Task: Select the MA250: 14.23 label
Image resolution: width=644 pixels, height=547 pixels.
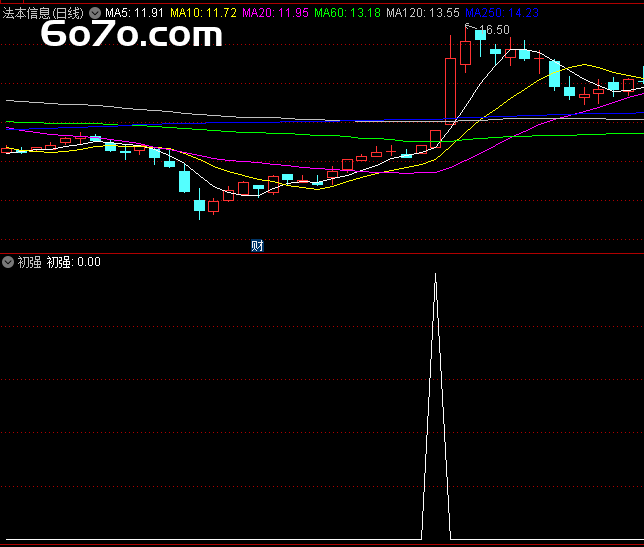Action: tap(501, 13)
